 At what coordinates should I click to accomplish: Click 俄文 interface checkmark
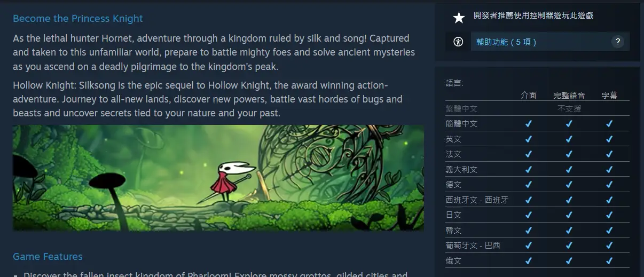click(x=529, y=261)
